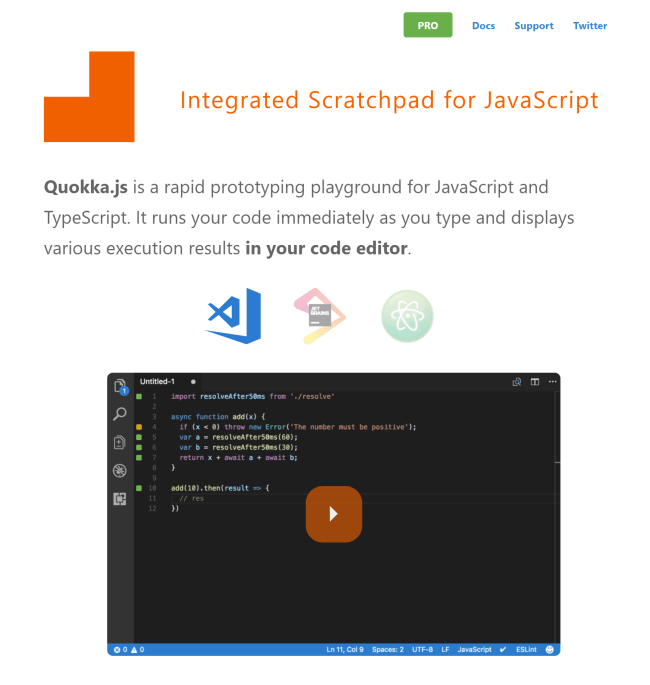Click the orange Quokka.js logo
This screenshot has height=685, width=650.
(88, 97)
